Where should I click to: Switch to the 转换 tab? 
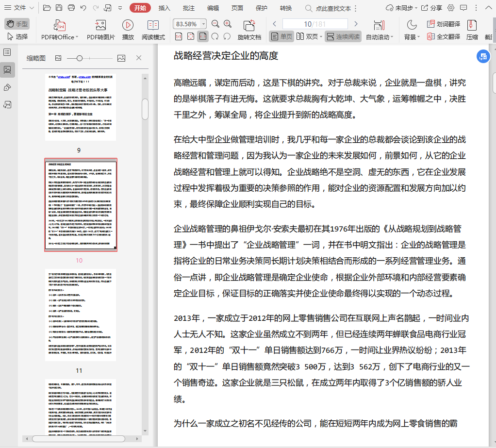pos(286,8)
